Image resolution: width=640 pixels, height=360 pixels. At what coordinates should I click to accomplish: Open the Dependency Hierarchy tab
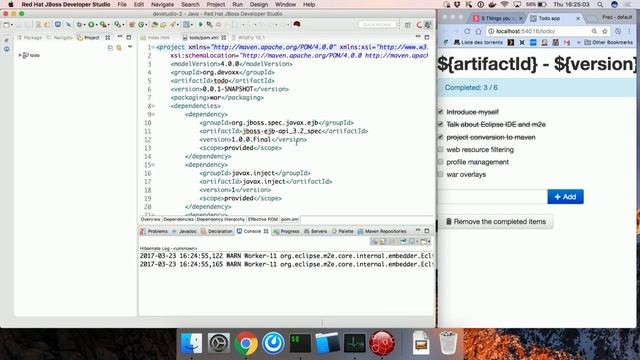220,220
